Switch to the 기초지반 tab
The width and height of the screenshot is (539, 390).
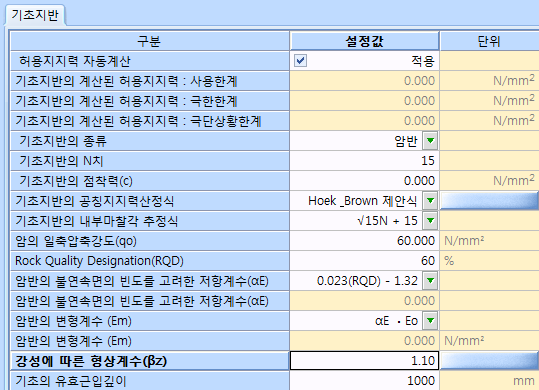(x=35, y=15)
